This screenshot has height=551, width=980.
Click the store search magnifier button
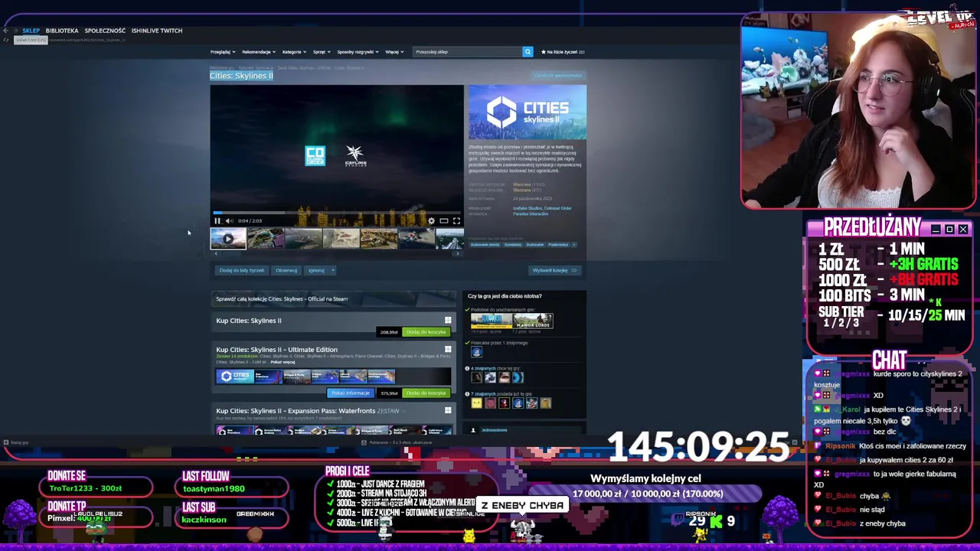point(528,52)
